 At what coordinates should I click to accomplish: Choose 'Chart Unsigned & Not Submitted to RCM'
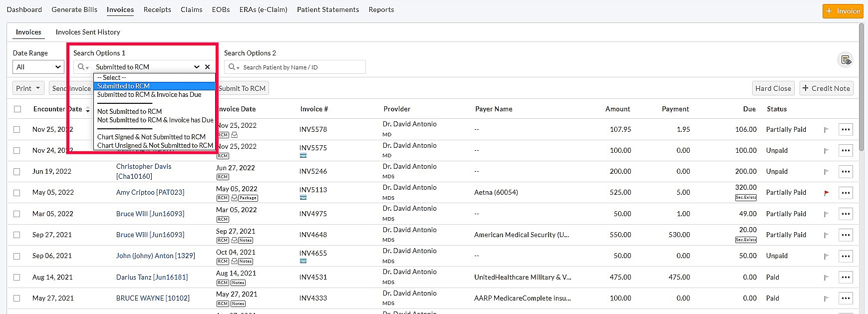pos(154,145)
